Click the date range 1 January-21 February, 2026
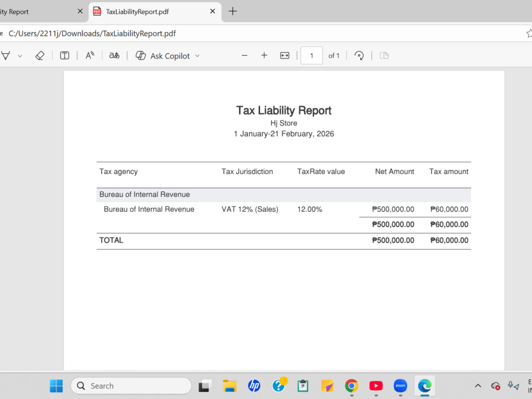Image resolution: width=532 pixels, height=399 pixels. (284, 134)
